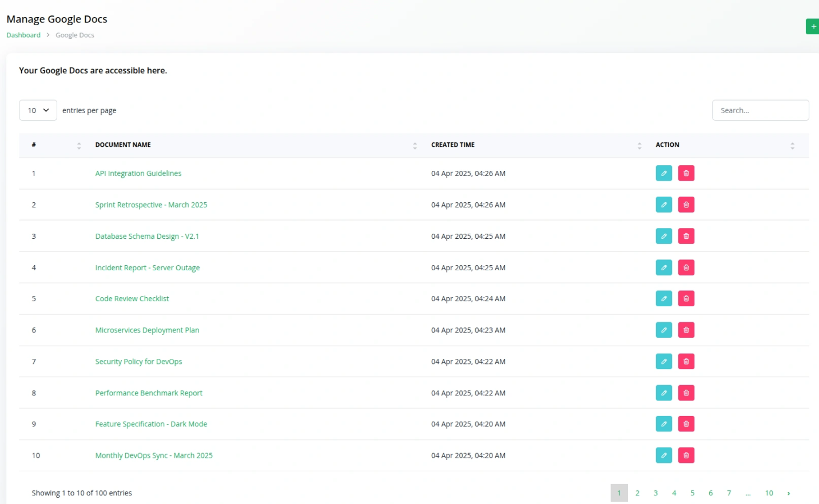Screen dimensions: 819x504
Task: Open Monthly DevOps Sync - March 2025 link
Action: coord(154,455)
